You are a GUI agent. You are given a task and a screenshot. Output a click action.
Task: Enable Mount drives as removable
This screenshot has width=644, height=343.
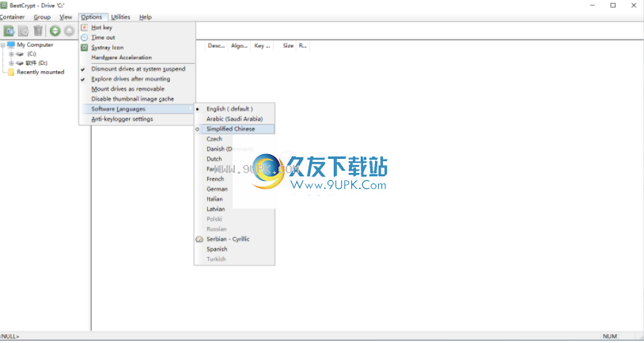pos(137,89)
